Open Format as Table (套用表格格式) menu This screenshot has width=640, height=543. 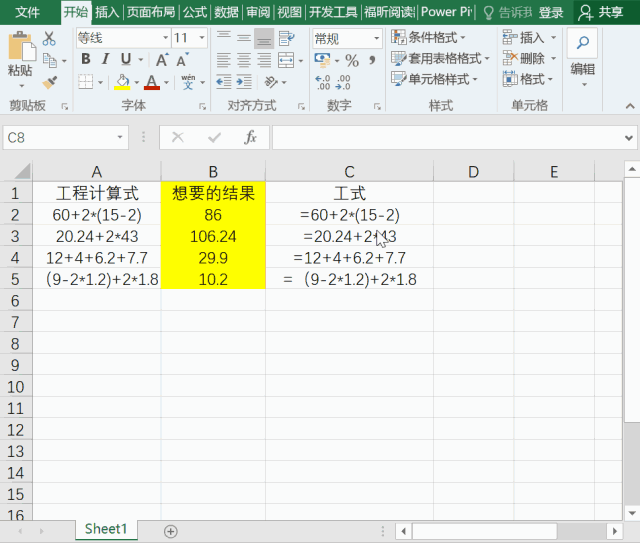point(440,58)
